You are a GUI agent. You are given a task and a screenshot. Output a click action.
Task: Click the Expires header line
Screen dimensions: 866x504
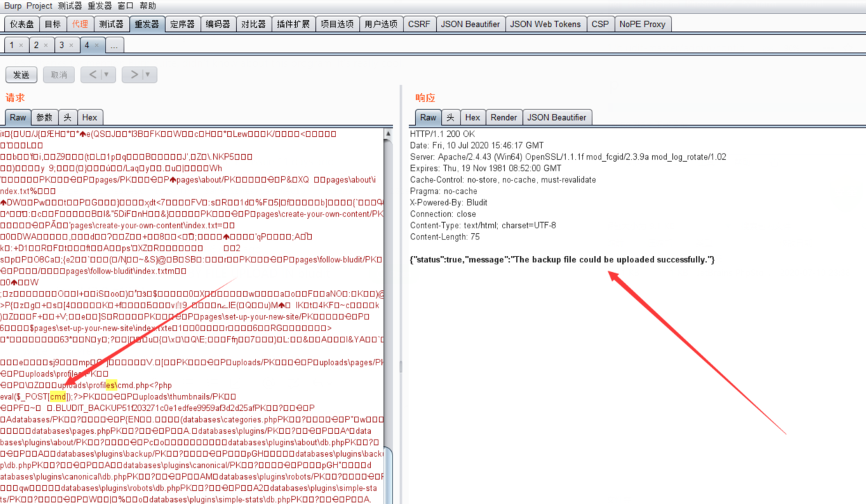[x=486, y=168]
